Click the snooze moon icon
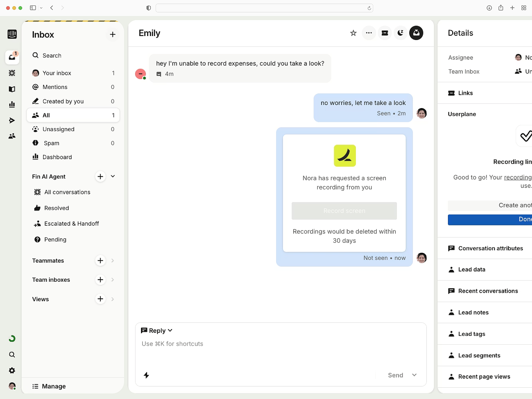Screen dimensions: 532x399 tap(400, 33)
